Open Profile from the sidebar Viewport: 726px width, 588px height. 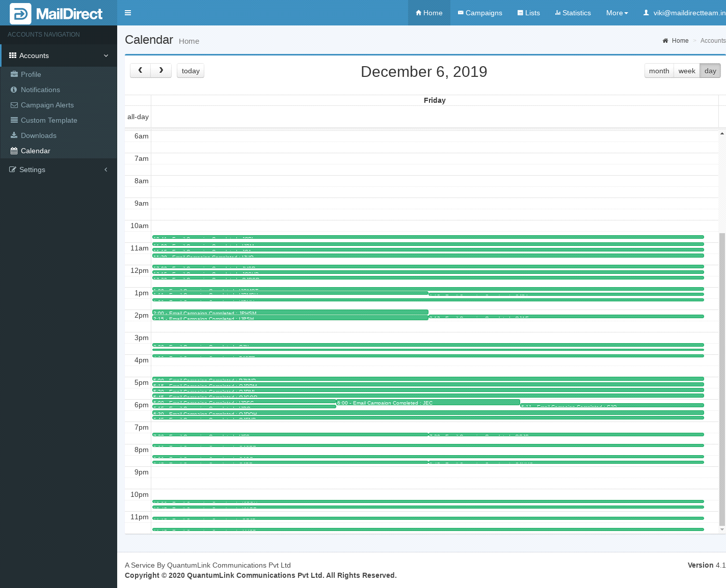point(31,74)
